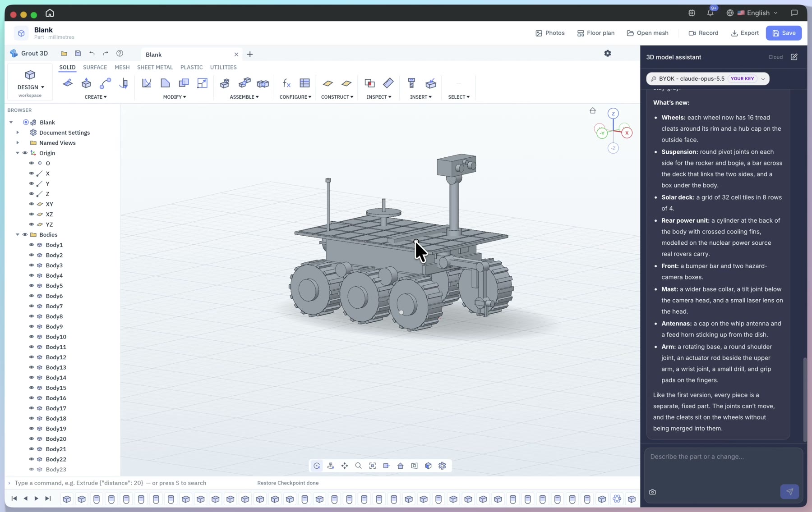Open the notifications bell
The image size is (812, 512).
[x=710, y=13]
